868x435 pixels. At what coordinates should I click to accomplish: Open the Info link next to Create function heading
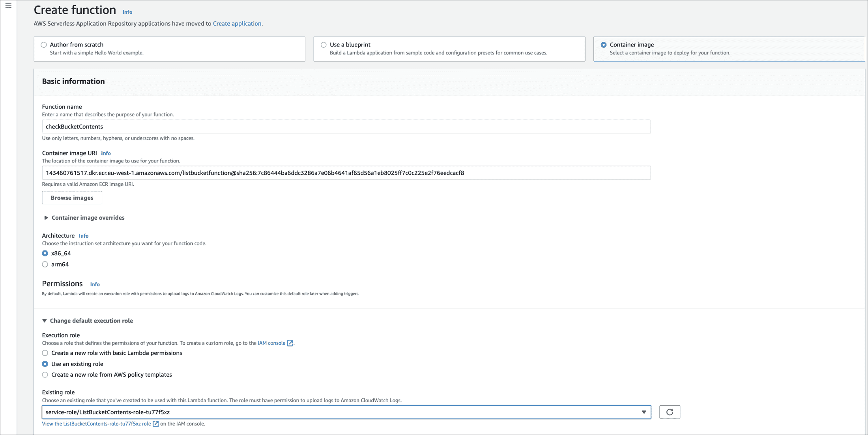click(x=127, y=12)
